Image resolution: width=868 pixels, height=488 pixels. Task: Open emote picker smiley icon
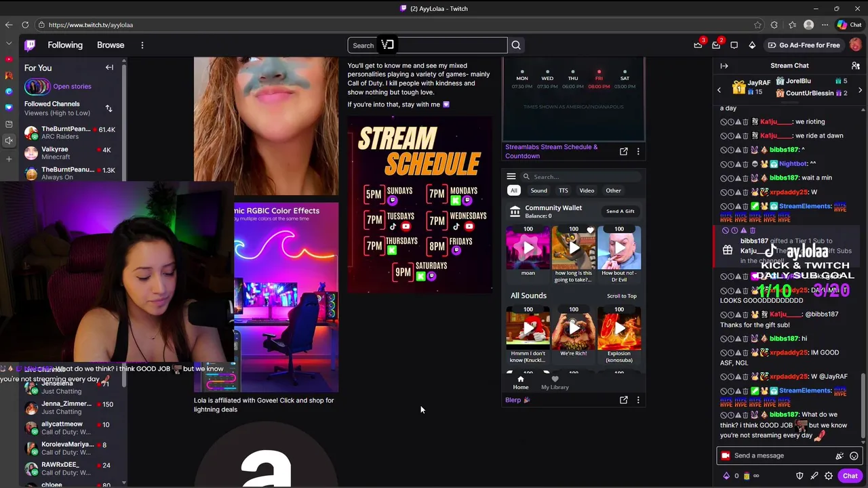click(854, 456)
